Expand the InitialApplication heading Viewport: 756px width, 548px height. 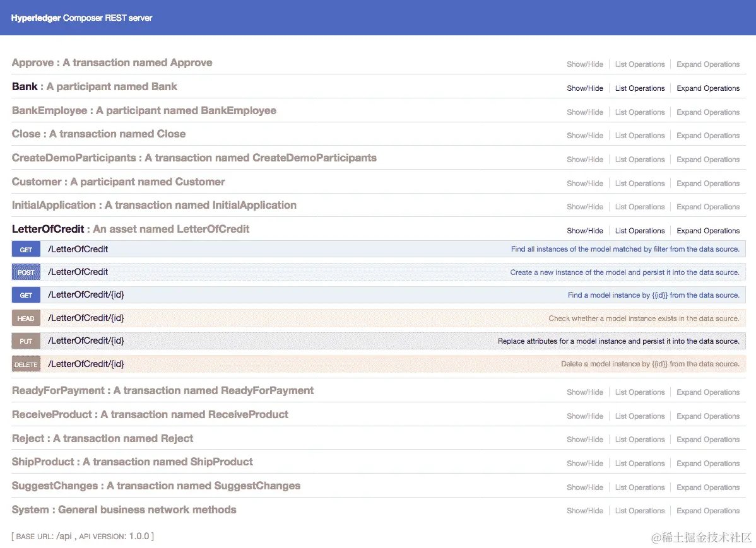(x=154, y=206)
